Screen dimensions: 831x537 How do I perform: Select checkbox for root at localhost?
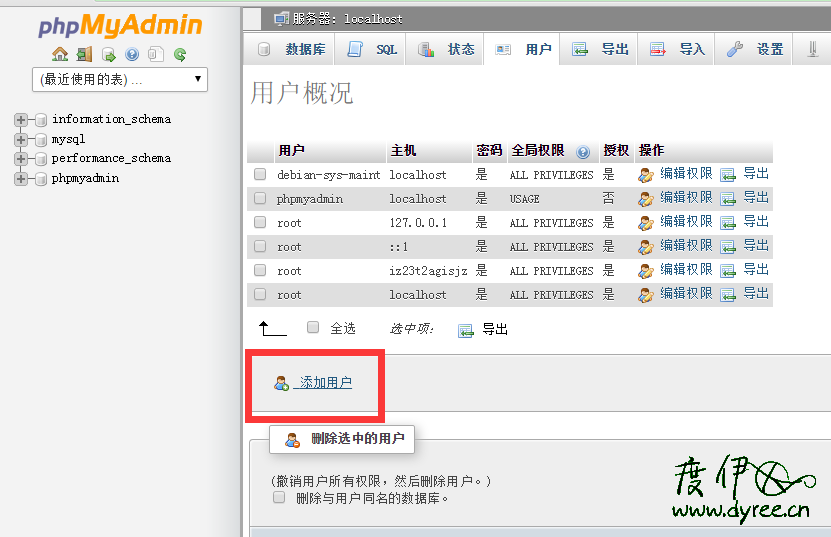pos(260,294)
